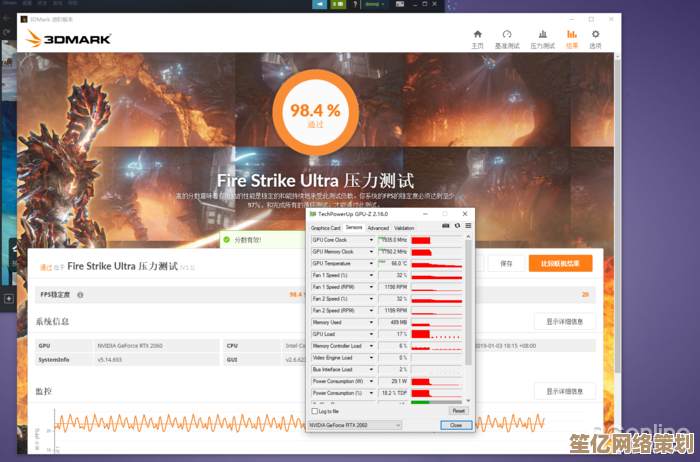Open the Power Consumption (W) dropdown
700x462 pixels.
(x=371, y=381)
